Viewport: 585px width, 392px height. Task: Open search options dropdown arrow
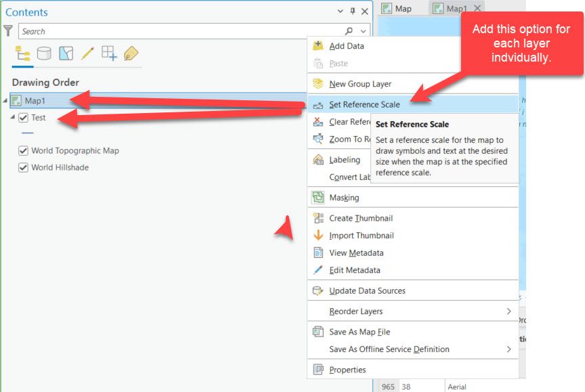coord(363,31)
